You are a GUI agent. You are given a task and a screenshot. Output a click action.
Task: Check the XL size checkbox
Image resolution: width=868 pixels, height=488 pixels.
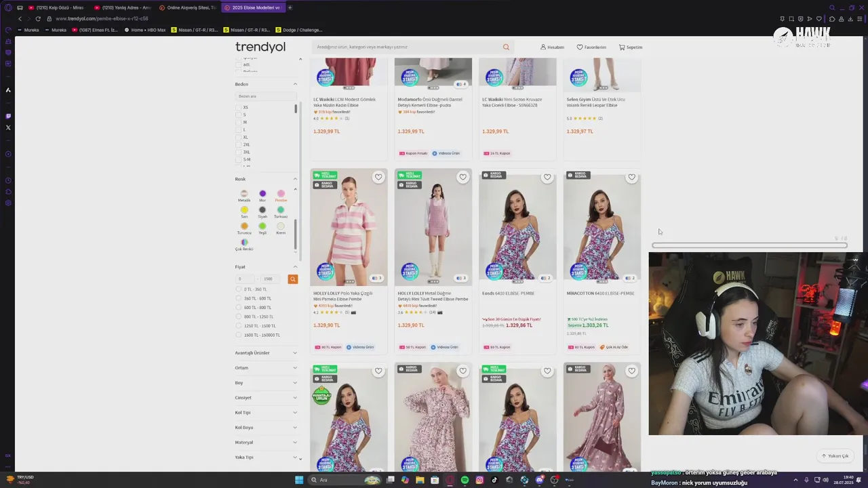click(239, 137)
